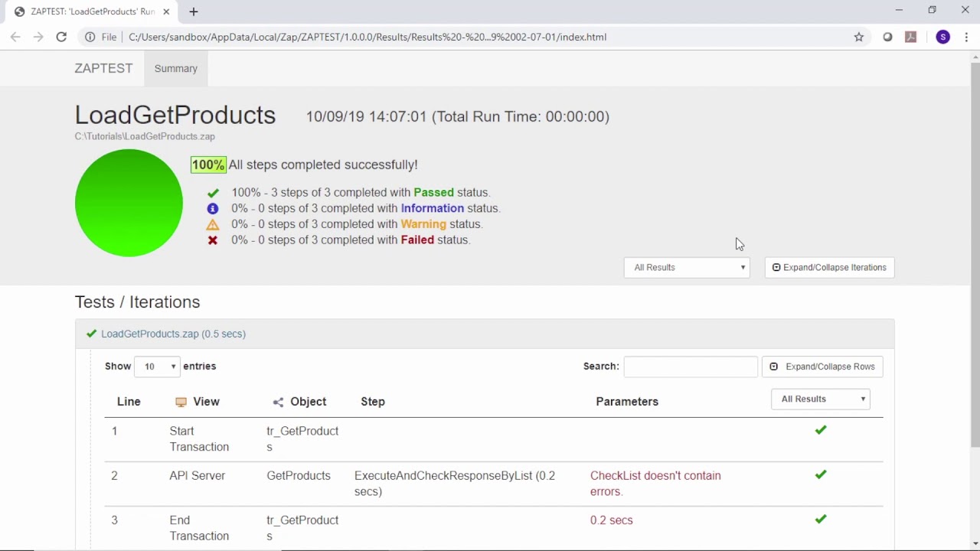The image size is (980, 551).
Task: Click the green Passed checkmark icon in summary
Action: pyautogui.click(x=213, y=193)
